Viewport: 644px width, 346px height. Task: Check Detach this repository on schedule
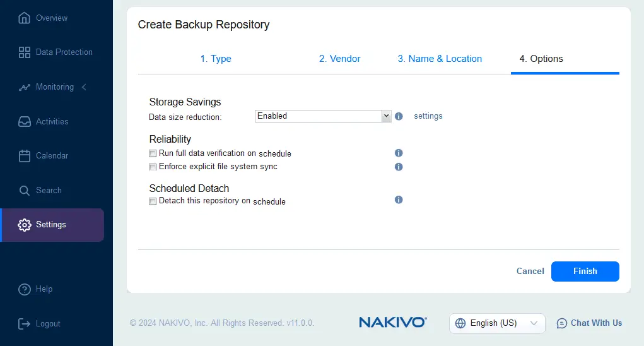click(x=153, y=201)
